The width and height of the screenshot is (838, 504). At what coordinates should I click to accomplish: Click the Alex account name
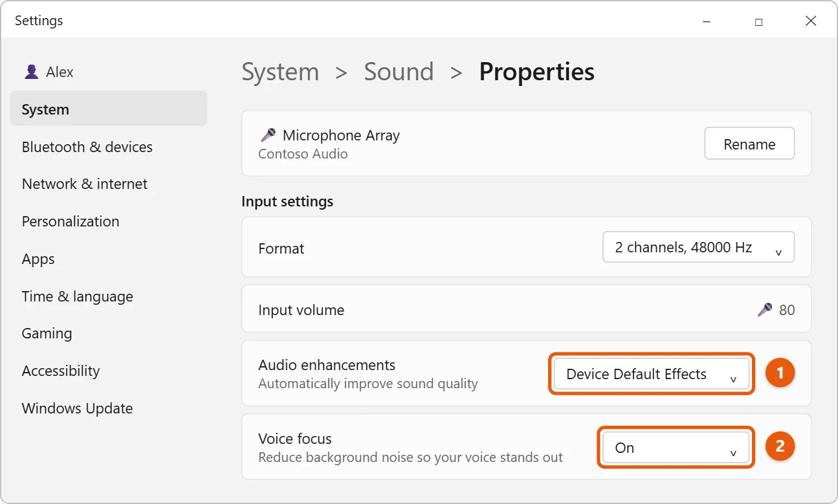pyautogui.click(x=60, y=72)
